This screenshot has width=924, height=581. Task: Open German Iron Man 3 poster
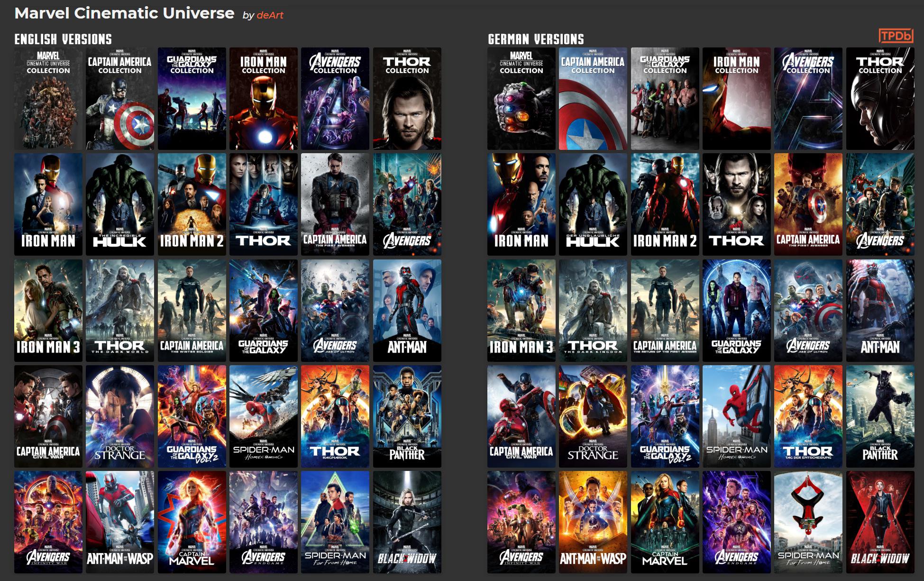521,311
